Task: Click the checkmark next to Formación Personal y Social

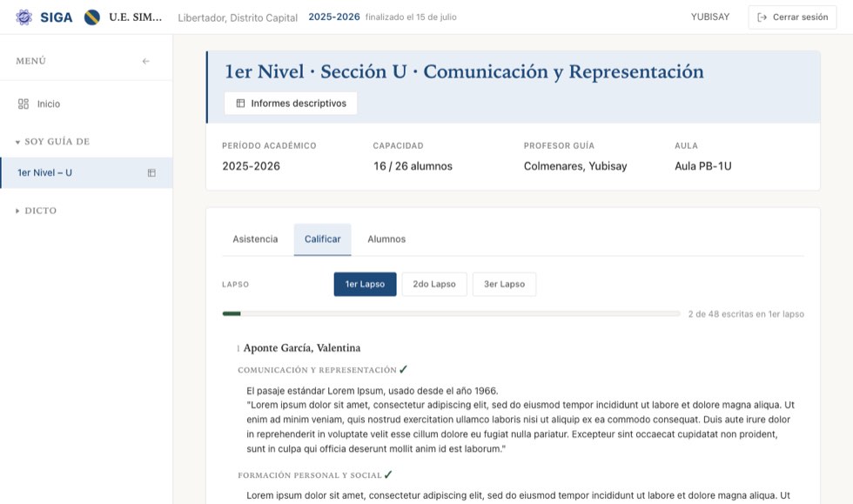Action: click(388, 474)
